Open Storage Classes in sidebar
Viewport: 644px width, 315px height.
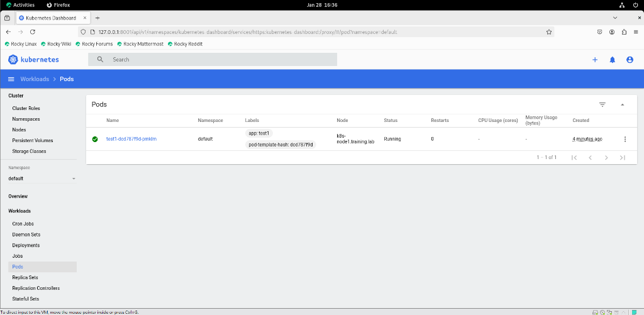[29, 151]
